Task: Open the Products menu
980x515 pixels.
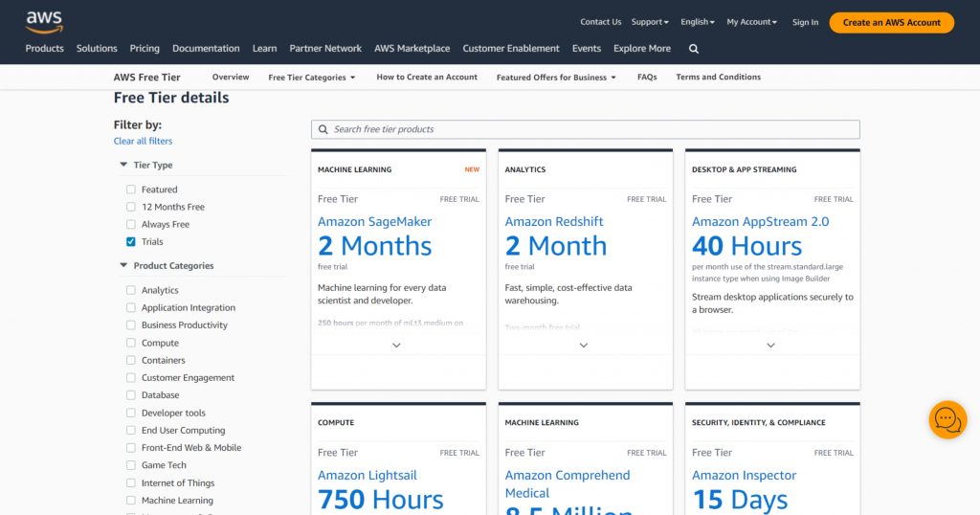Action: pos(44,48)
